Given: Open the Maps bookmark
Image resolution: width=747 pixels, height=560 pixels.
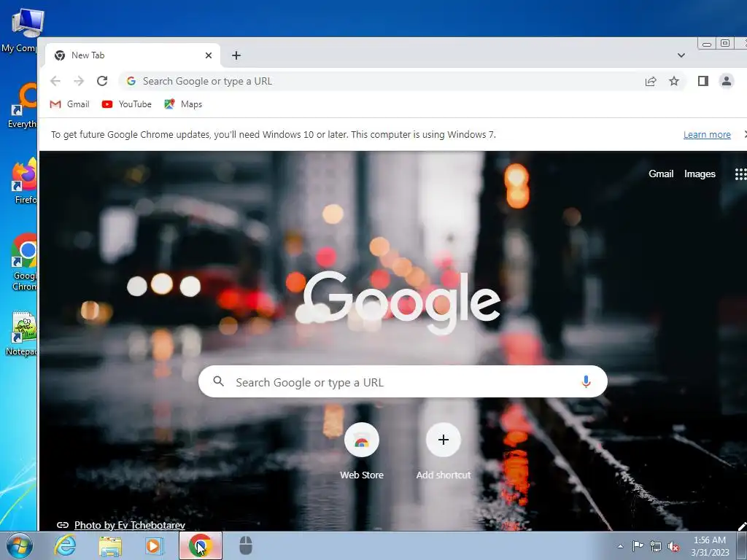Looking at the screenshot, I should click(183, 104).
